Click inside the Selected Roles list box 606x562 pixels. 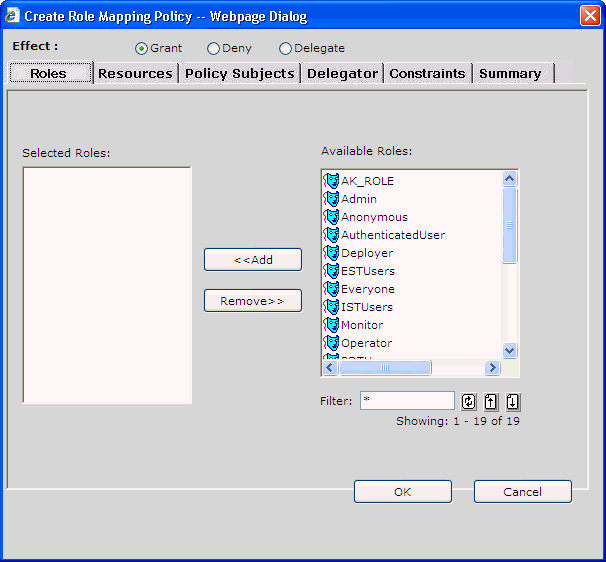pos(107,285)
